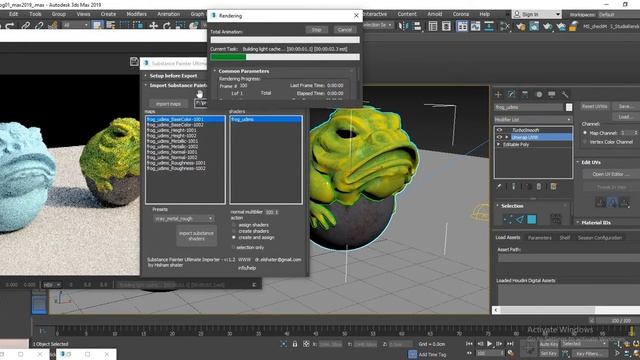
Task: Click the current task progress bar
Action: click(285, 57)
